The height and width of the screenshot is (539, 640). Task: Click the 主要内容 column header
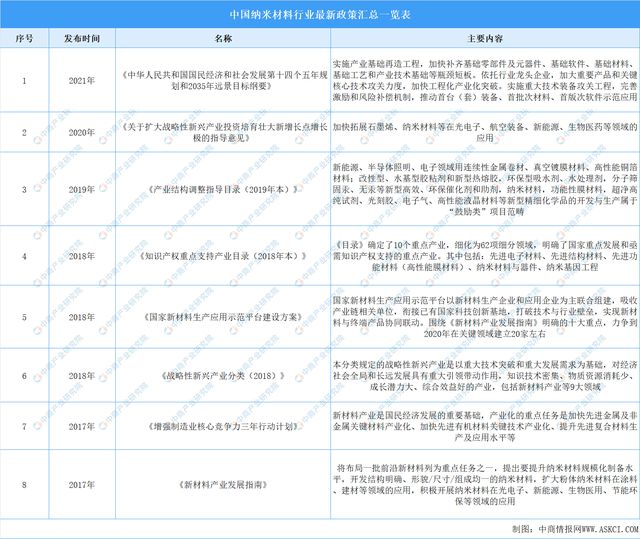(x=485, y=39)
